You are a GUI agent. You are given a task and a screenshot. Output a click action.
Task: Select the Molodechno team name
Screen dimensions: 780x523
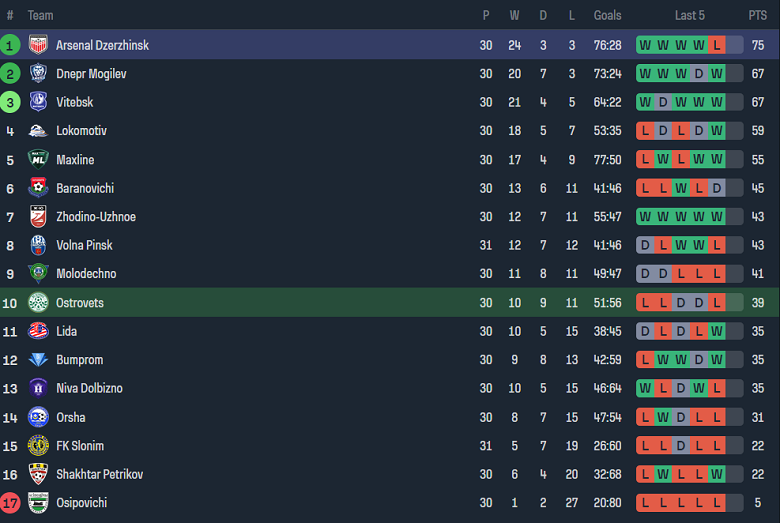pos(86,274)
